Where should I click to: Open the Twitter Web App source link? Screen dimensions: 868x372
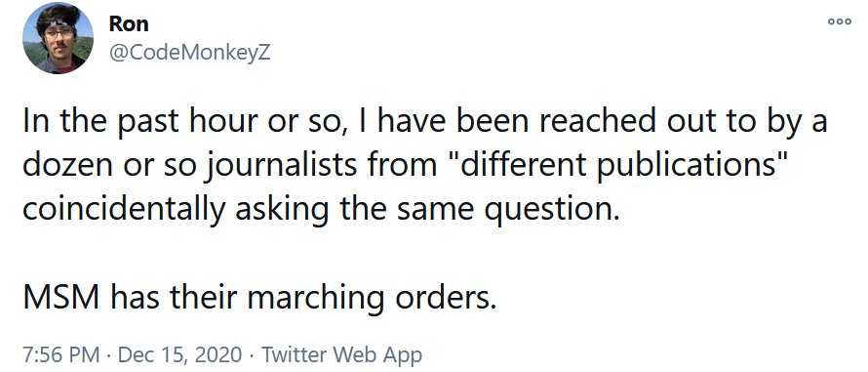pyautogui.click(x=341, y=354)
